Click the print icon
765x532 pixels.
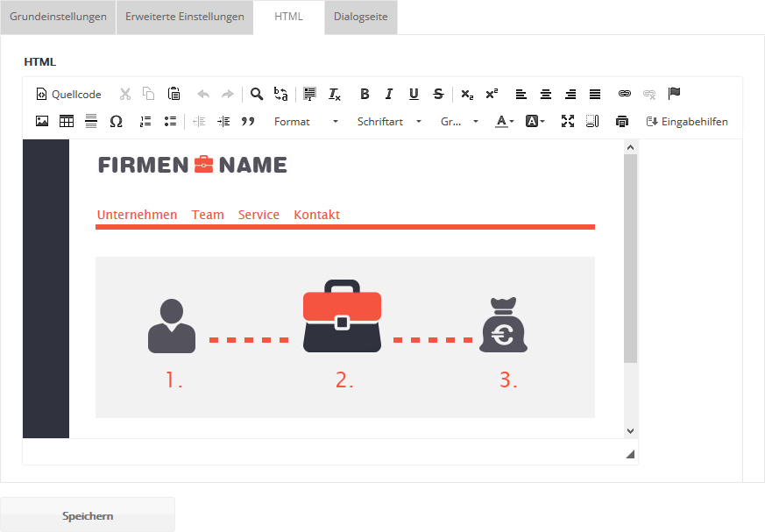click(x=622, y=122)
